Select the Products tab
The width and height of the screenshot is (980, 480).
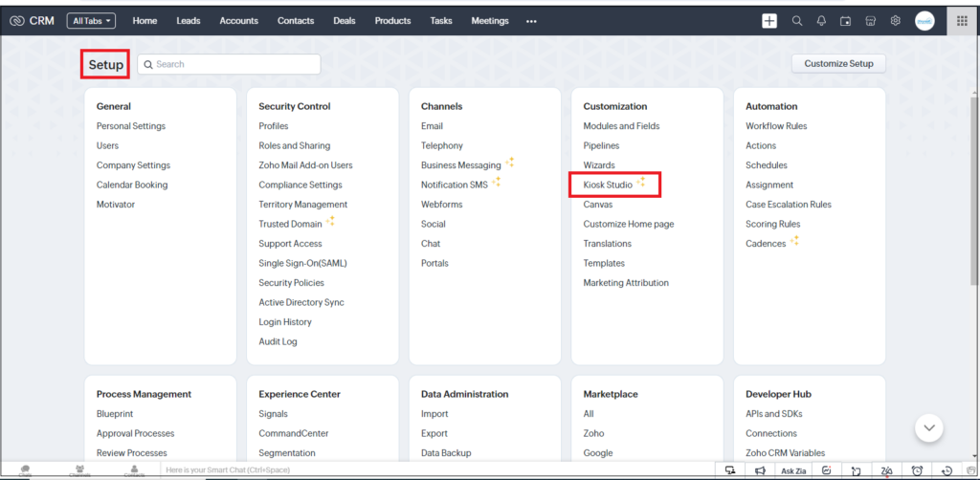click(392, 21)
